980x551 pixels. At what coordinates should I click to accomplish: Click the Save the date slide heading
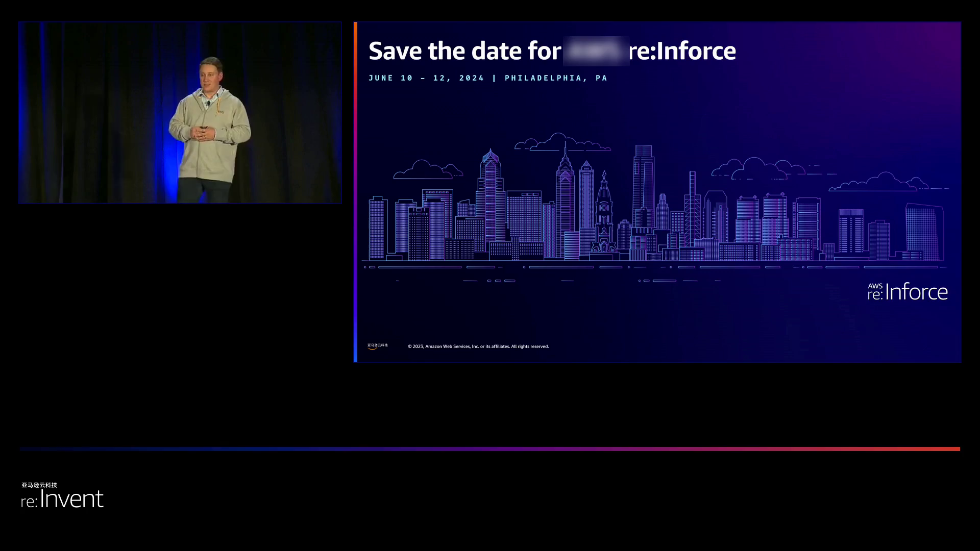click(552, 51)
